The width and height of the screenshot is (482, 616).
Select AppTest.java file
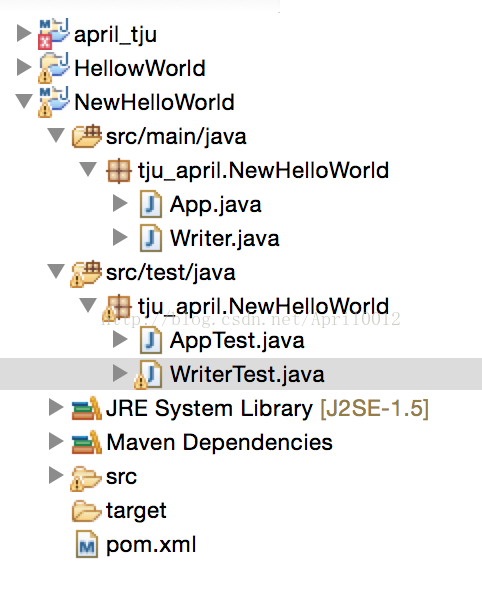(237, 340)
